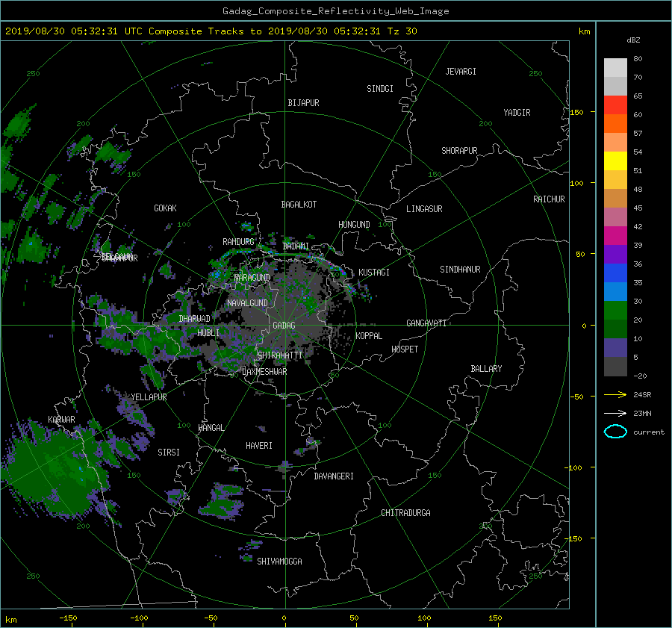Click the SHIVAMOGGA city label

(279, 561)
